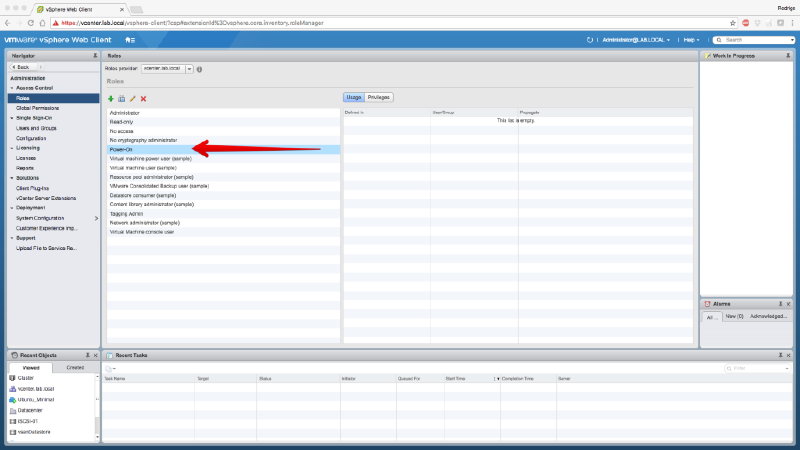Click the refresh icon in top bar

pos(591,39)
